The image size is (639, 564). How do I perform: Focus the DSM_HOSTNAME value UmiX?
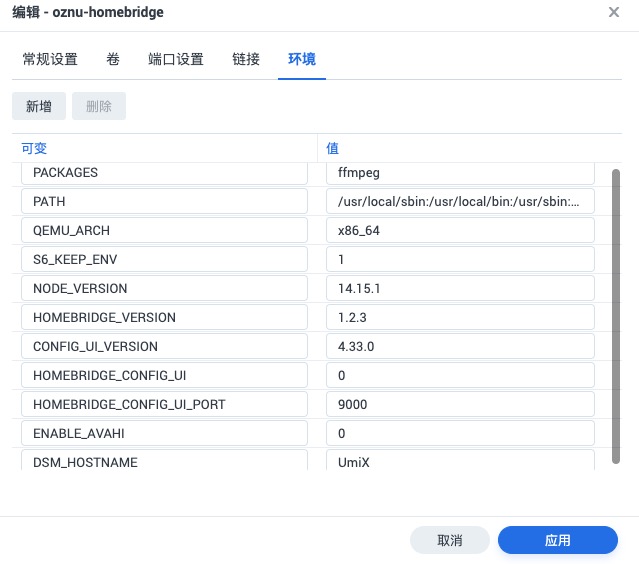(x=460, y=461)
